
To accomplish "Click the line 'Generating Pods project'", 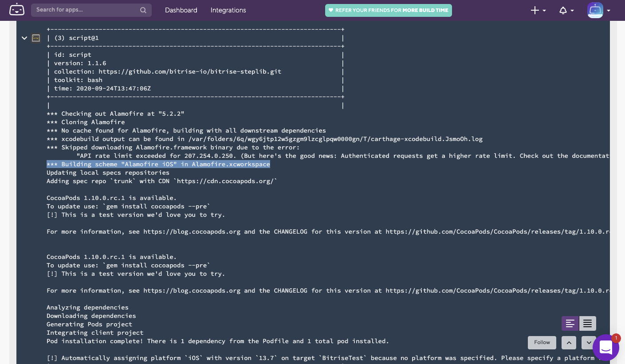I will tap(89, 325).
